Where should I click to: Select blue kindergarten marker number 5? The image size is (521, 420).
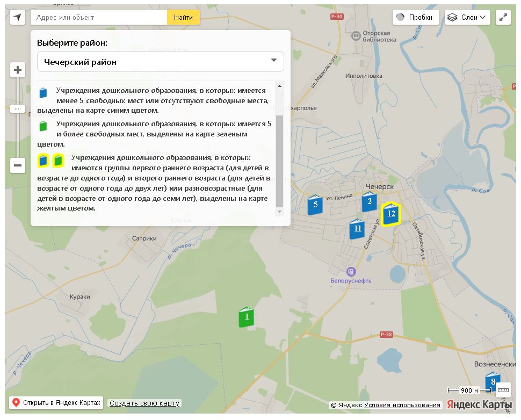tap(315, 205)
